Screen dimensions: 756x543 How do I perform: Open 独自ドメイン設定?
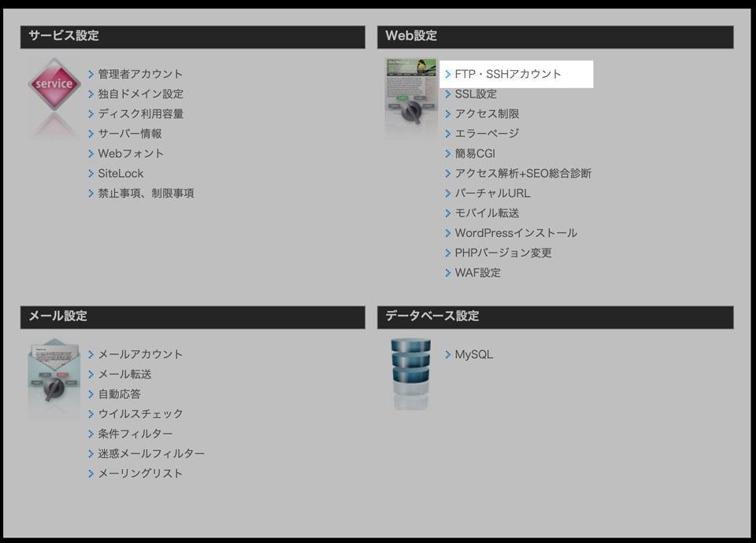tap(140, 94)
